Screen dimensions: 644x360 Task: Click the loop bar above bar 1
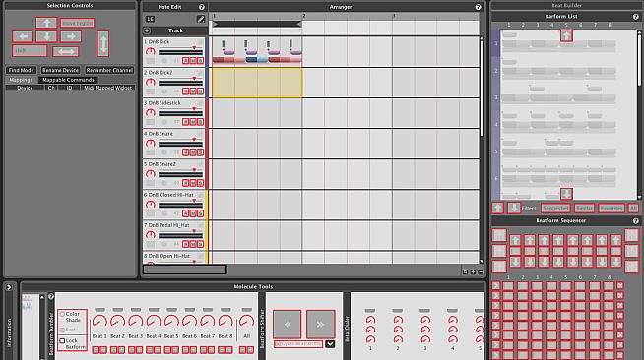point(257,25)
